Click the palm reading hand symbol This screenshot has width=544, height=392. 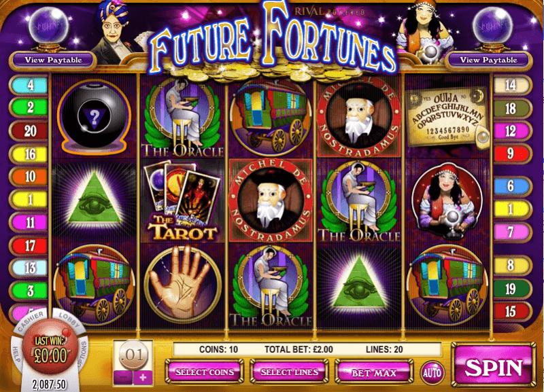coord(182,284)
